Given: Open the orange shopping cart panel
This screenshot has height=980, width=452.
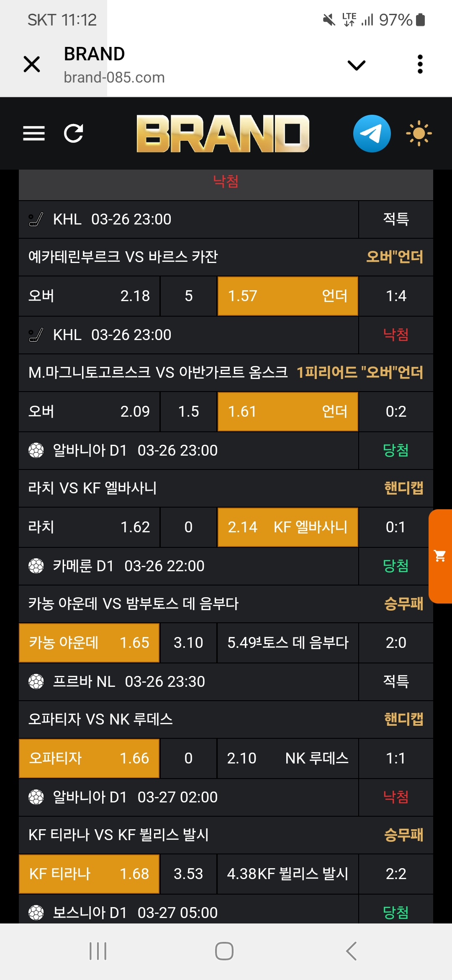Looking at the screenshot, I should click(440, 556).
